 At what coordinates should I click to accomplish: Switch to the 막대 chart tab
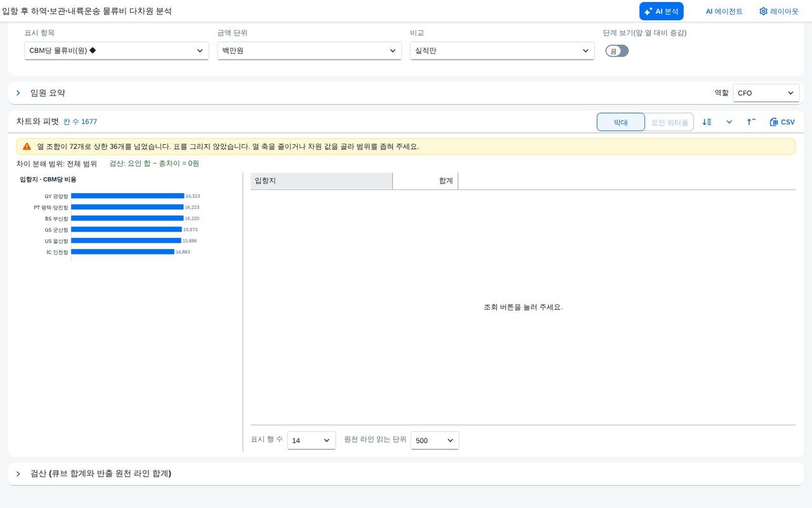(621, 122)
